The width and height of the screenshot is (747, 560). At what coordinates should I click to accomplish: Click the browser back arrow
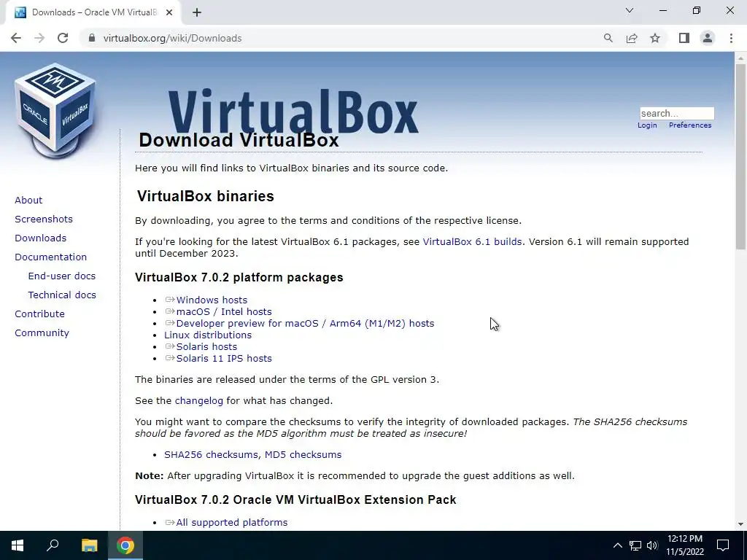tap(16, 38)
